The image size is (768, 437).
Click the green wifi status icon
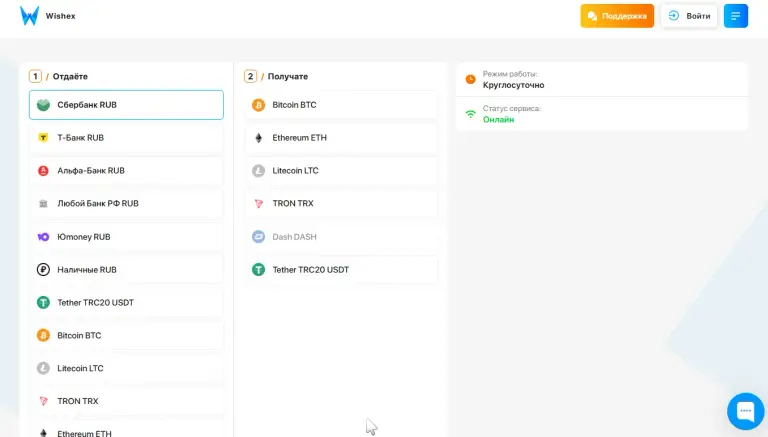tap(470, 114)
